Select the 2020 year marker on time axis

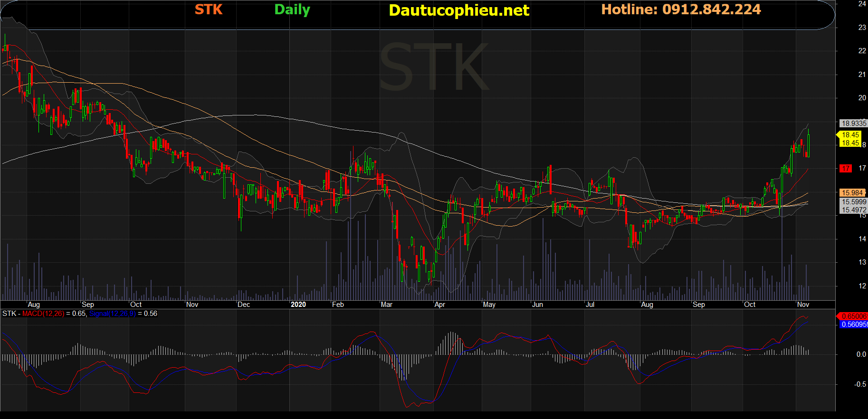click(298, 305)
